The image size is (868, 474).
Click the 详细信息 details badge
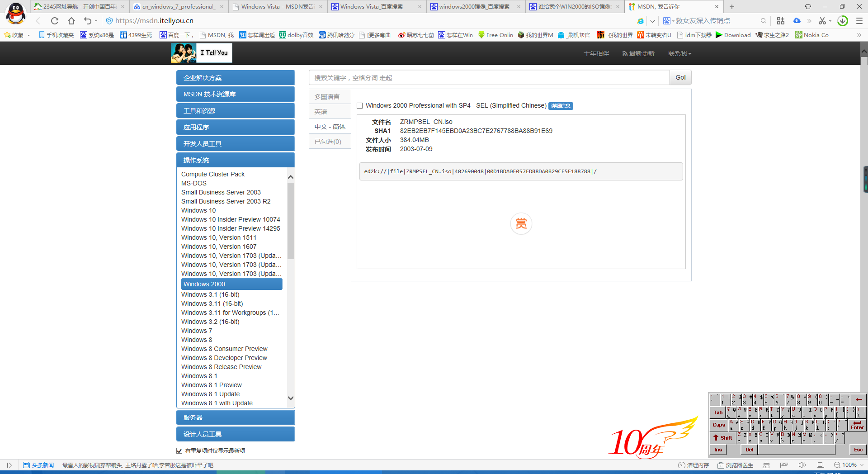(561, 106)
